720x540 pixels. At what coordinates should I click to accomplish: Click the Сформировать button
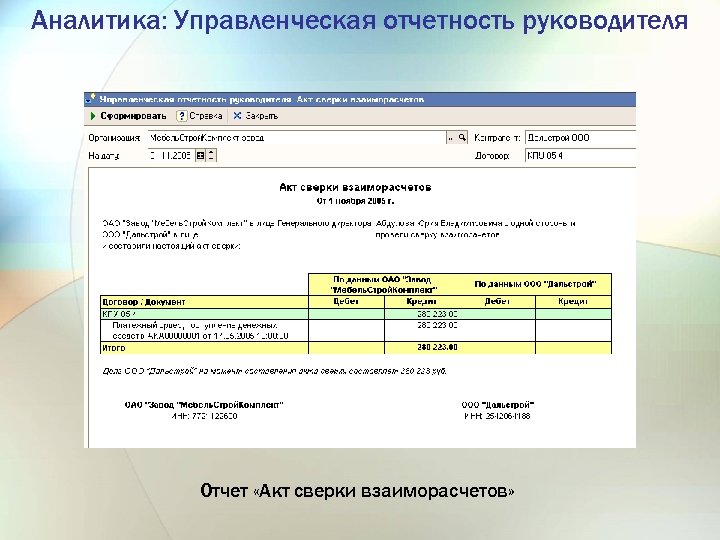coord(128,116)
